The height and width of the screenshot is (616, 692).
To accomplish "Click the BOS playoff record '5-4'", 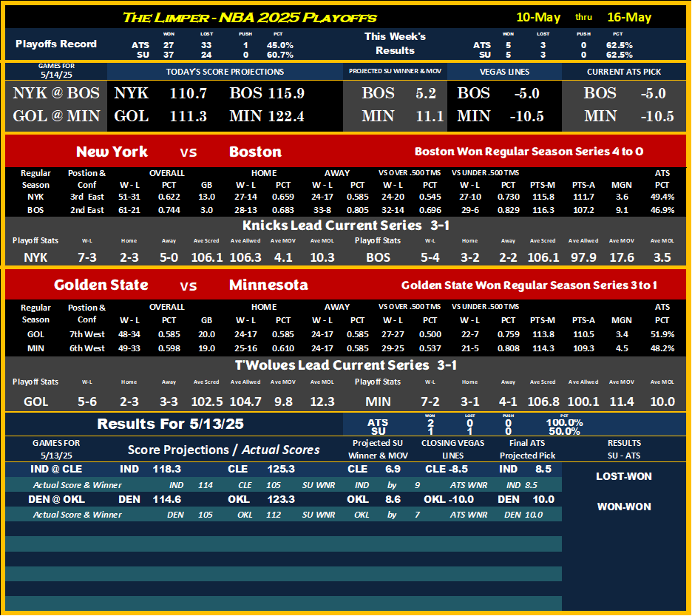I will 430,257.
